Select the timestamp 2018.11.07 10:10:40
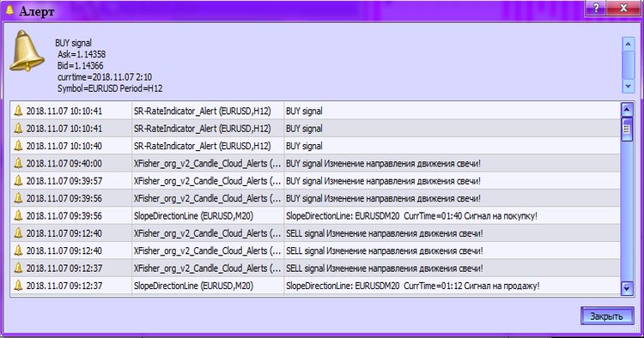644x338 pixels. tap(64, 146)
